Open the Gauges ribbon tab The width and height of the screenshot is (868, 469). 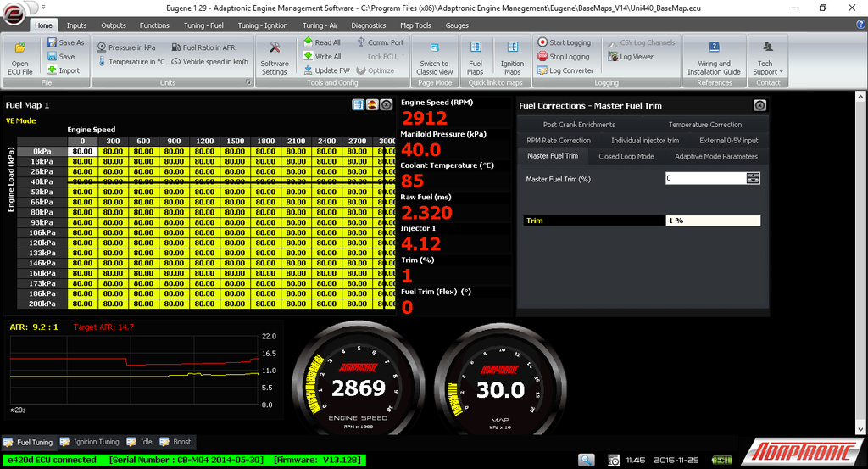[457, 25]
